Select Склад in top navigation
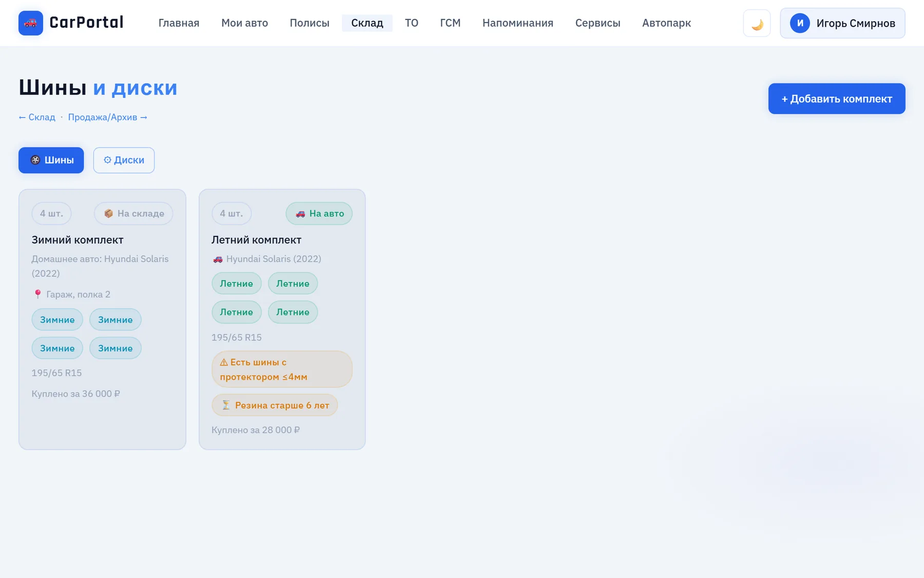Viewport: 924px width, 578px height. coord(367,23)
